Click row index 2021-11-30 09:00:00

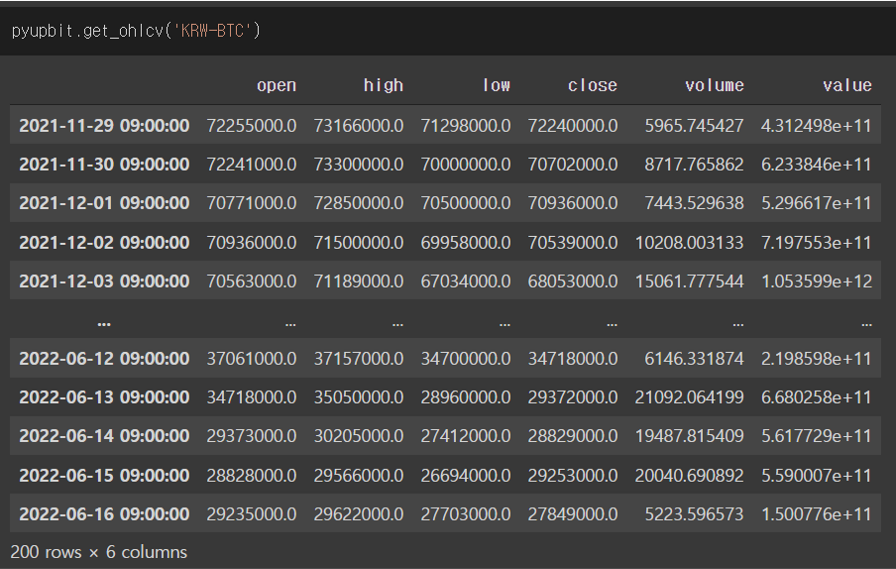pyautogui.click(x=104, y=165)
